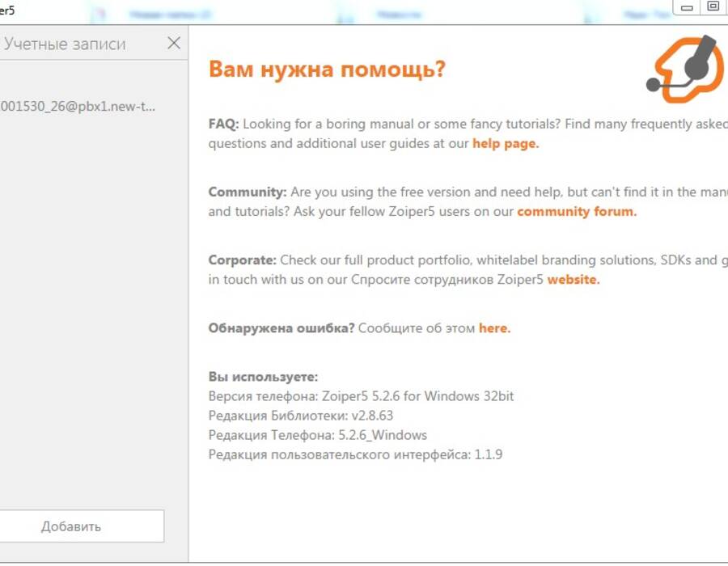Screen dimensions: 728x566
Task: Maximize the Zoiper5 window
Action: click(713, 6)
